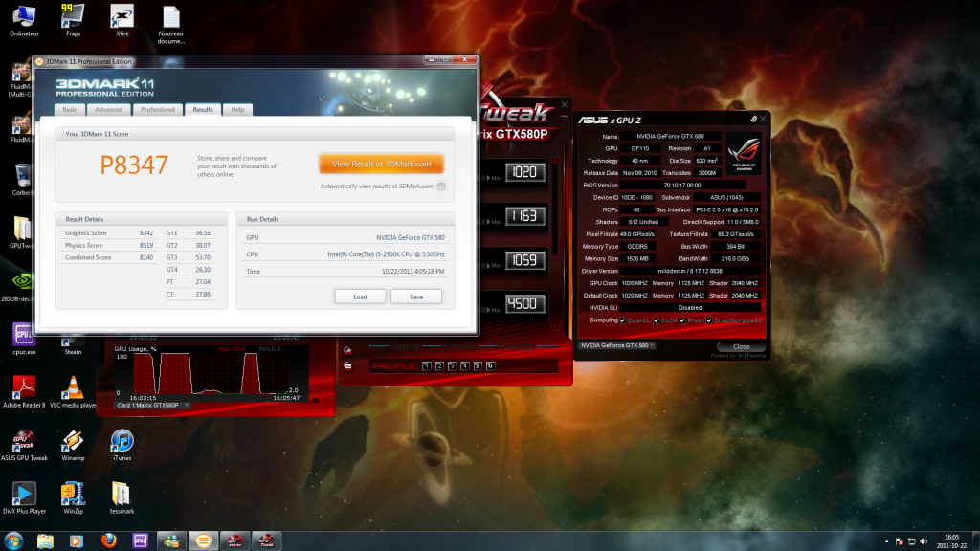The width and height of the screenshot is (980, 551).
Task: Launch Windows Media Player from taskbar
Action: point(77,541)
